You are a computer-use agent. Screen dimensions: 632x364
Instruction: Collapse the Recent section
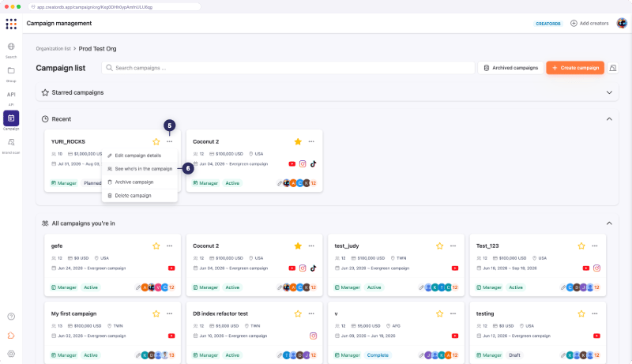609,119
